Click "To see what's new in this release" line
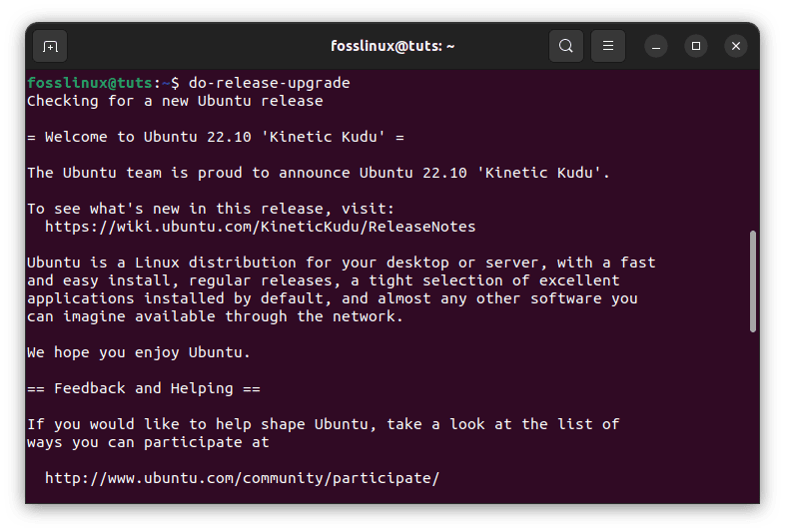The width and height of the screenshot is (785, 532). [211, 209]
